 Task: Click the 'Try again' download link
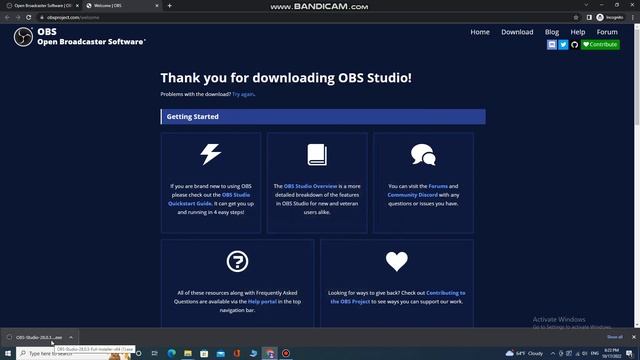coord(243,94)
